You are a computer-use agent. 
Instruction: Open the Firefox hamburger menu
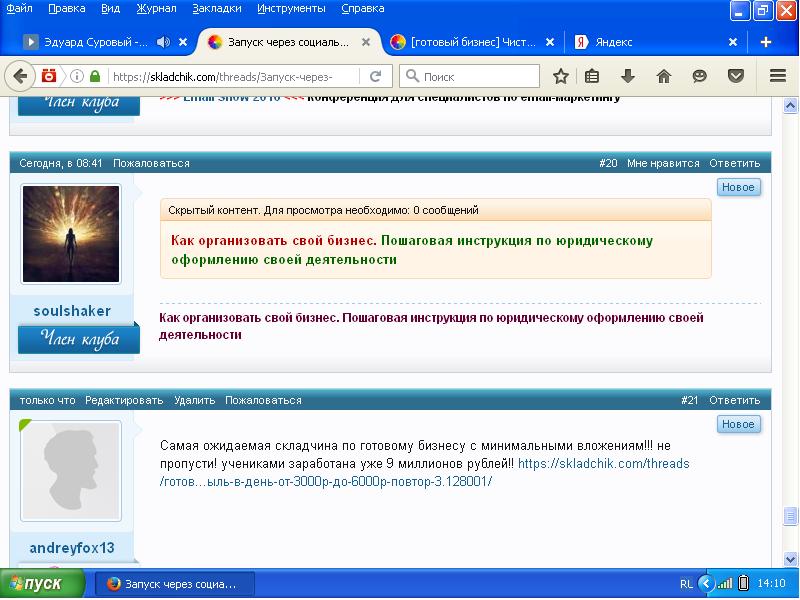tap(778, 76)
